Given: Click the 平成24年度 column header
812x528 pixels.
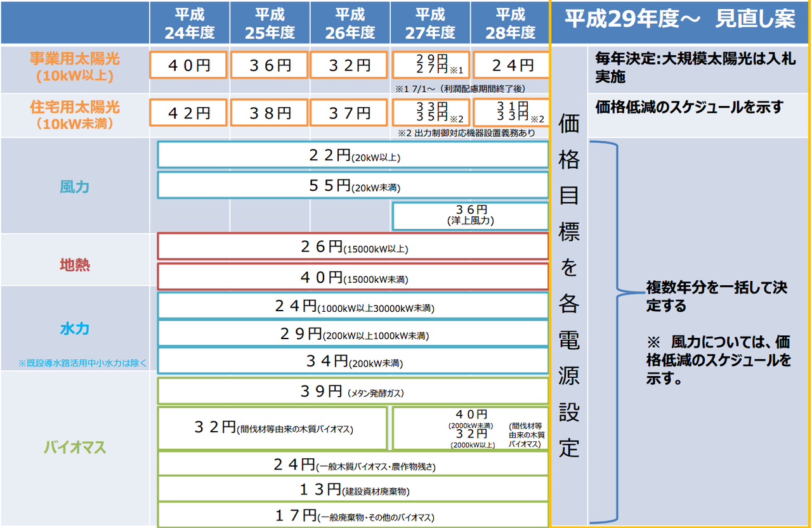Looking at the screenshot, I should click(189, 23).
